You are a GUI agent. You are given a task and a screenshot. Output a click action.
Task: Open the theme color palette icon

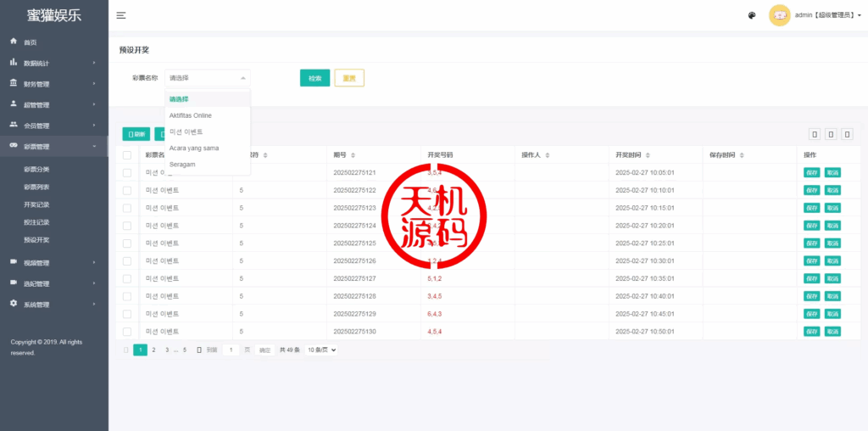752,15
